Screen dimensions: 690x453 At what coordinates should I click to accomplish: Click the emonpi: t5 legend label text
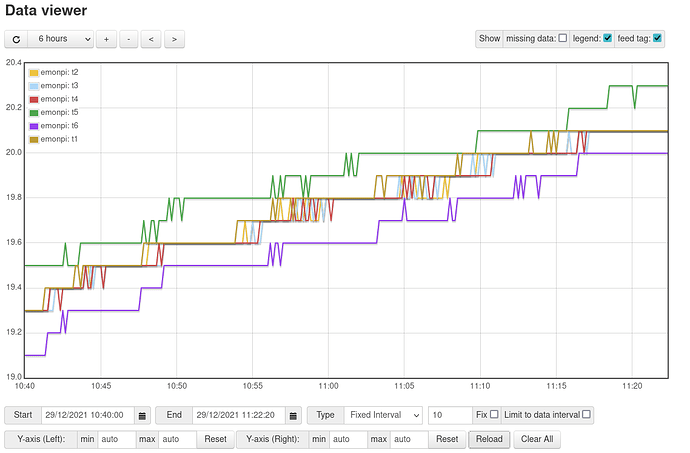[59, 113]
